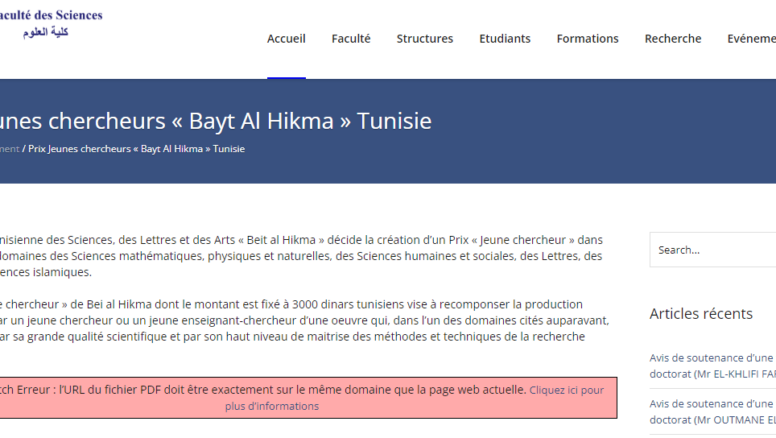
Task: Click the Faculté des Sciences logo
Action: pos(50,23)
